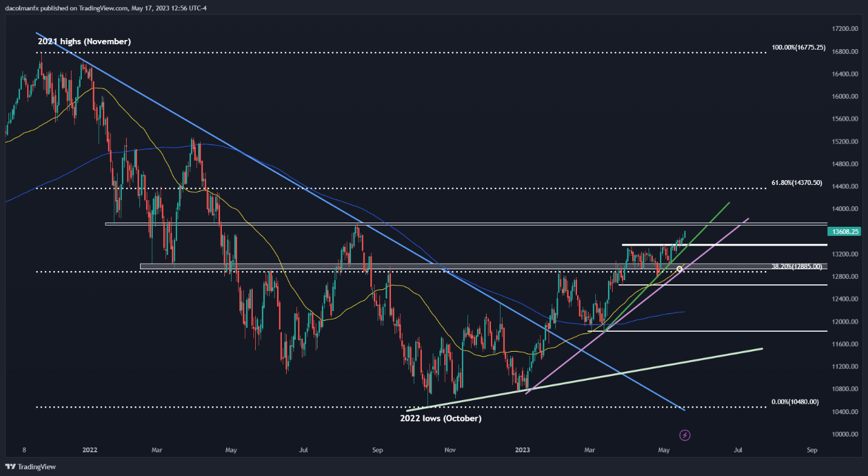Click the purple lightning bolt event icon
868x476 pixels.
[685, 435]
